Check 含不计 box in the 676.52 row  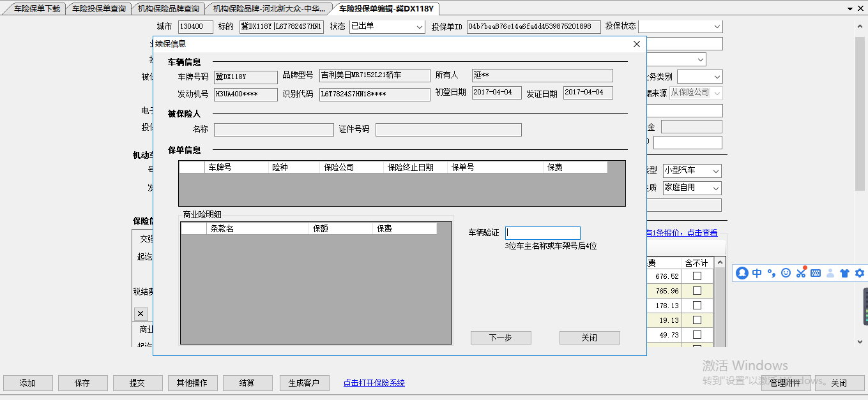(x=697, y=276)
